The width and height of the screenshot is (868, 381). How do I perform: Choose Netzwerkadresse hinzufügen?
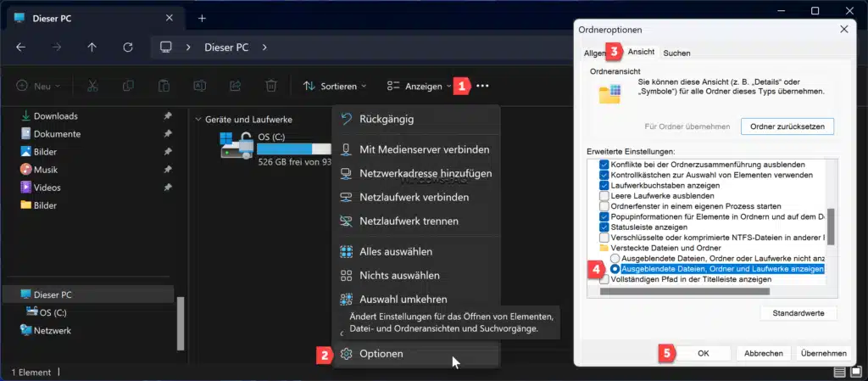[x=415, y=173]
